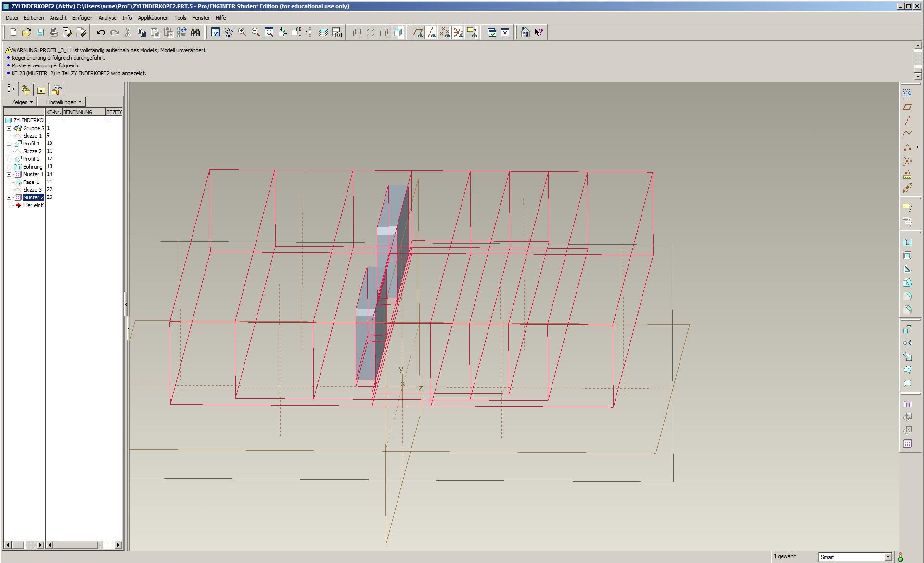Click the binoculars Find icon
Viewport: 924px width, 563px height.
(x=195, y=32)
